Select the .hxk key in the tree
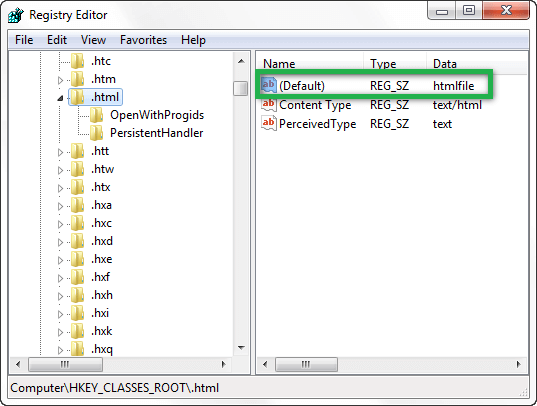The image size is (537, 406). tap(102, 331)
